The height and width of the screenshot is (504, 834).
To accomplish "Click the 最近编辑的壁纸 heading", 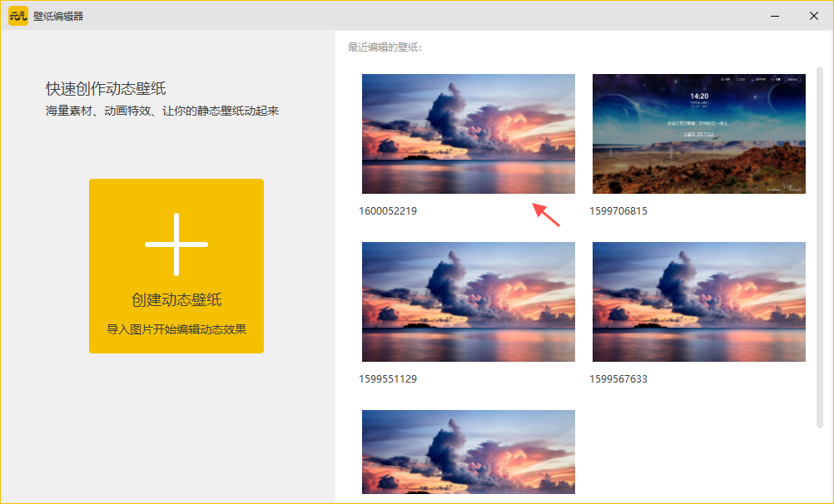I will pos(385,47).
